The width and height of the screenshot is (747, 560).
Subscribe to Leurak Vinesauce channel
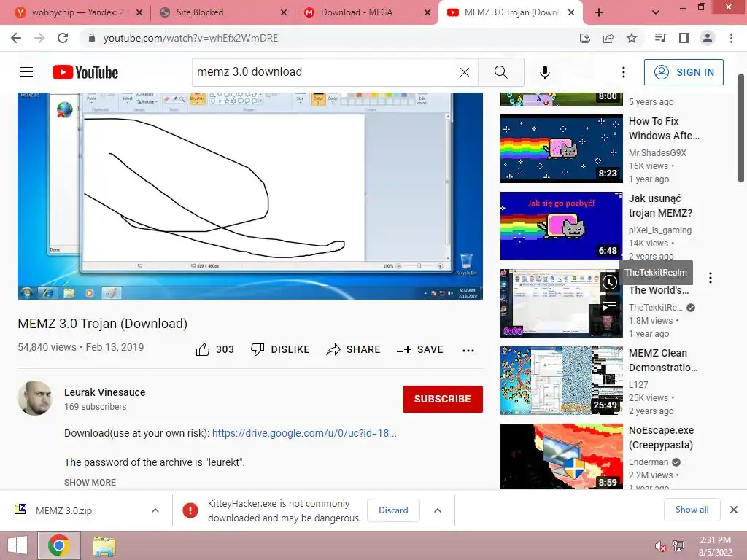pos(443,399)
